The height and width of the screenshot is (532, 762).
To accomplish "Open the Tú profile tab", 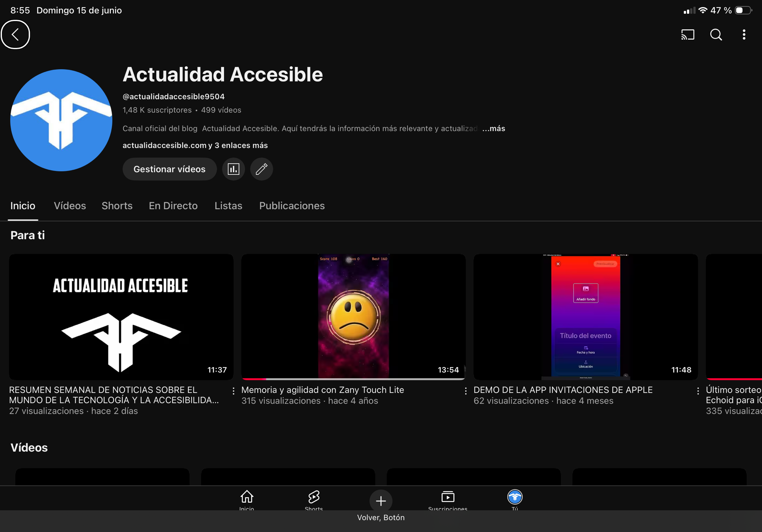I will [x=515, y=500].
